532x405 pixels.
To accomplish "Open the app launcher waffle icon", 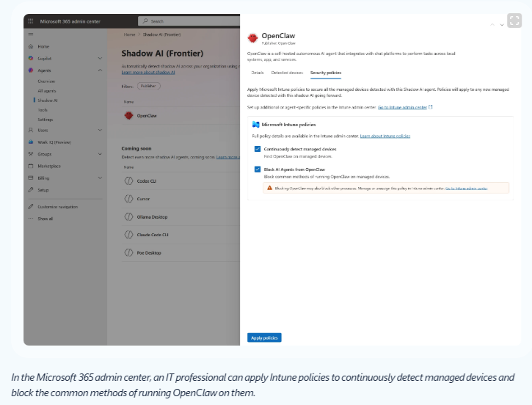I will 31,21.
